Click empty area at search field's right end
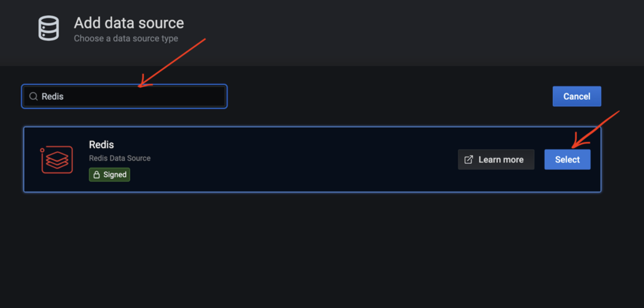Viewport: 644px width, 308px height. [200, 96]
